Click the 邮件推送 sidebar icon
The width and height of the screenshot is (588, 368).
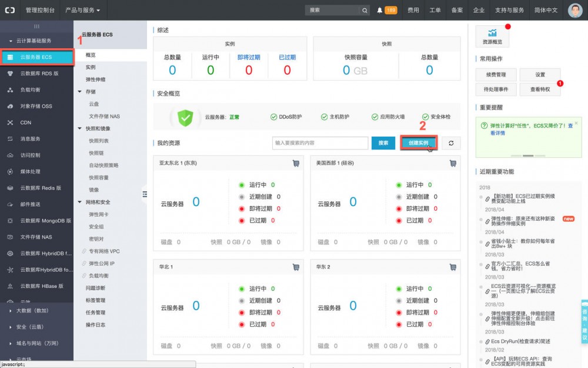click(x=10, y=205)
